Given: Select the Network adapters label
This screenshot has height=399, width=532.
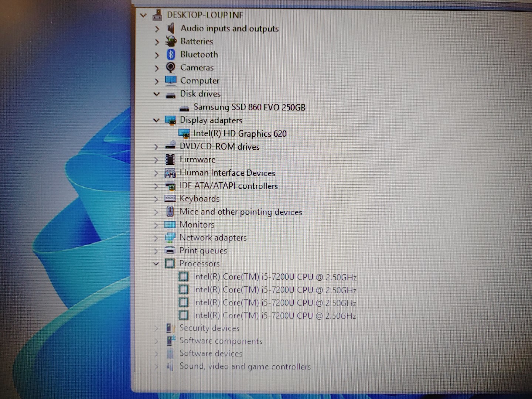Looking at the screenshot, I should (x=213, y=238).
